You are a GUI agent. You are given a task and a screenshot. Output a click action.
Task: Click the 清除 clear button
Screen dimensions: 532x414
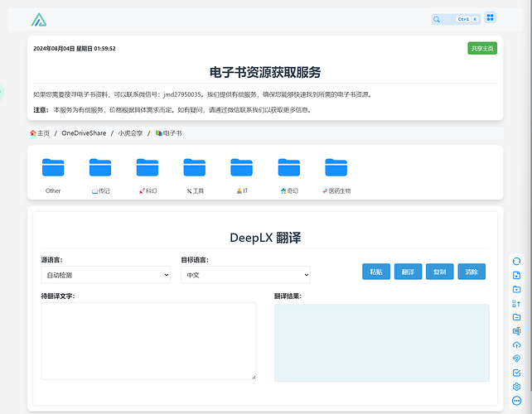pyautogui.click(x=472, y=272)
